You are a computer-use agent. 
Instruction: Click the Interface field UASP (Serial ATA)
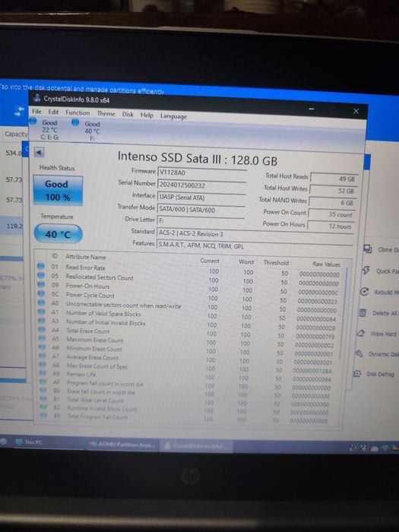pos(201,197)
